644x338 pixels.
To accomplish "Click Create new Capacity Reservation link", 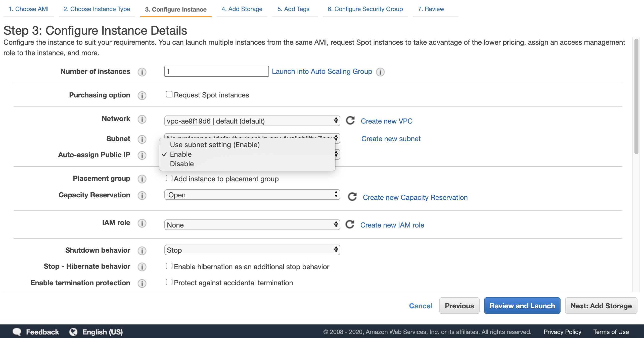I will click(x=415, y=197).
